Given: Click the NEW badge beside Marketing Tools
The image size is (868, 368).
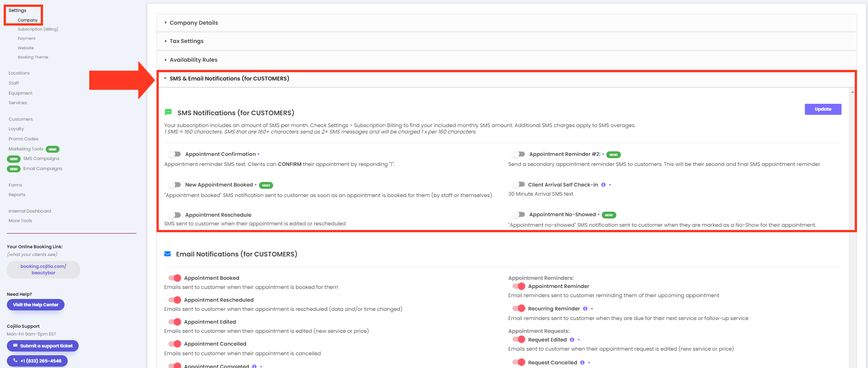Looking at the screenshot, I should [53, 149].
